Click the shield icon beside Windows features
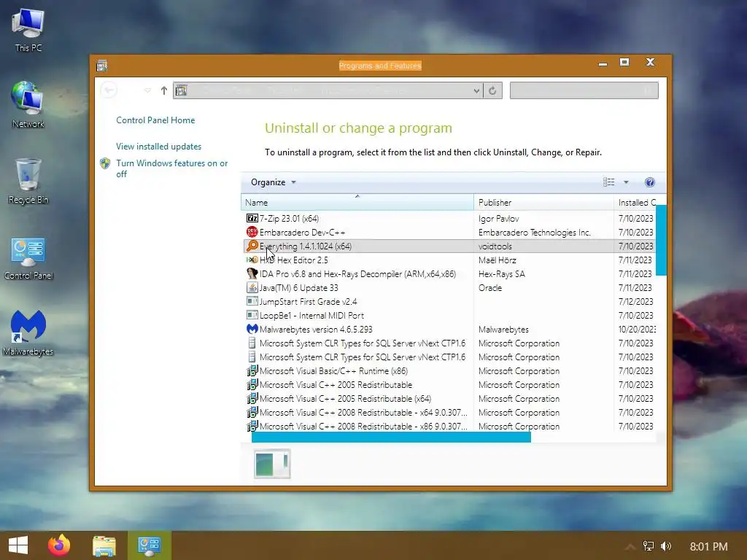This screenshot has width=747, height=560. [105, 163]
